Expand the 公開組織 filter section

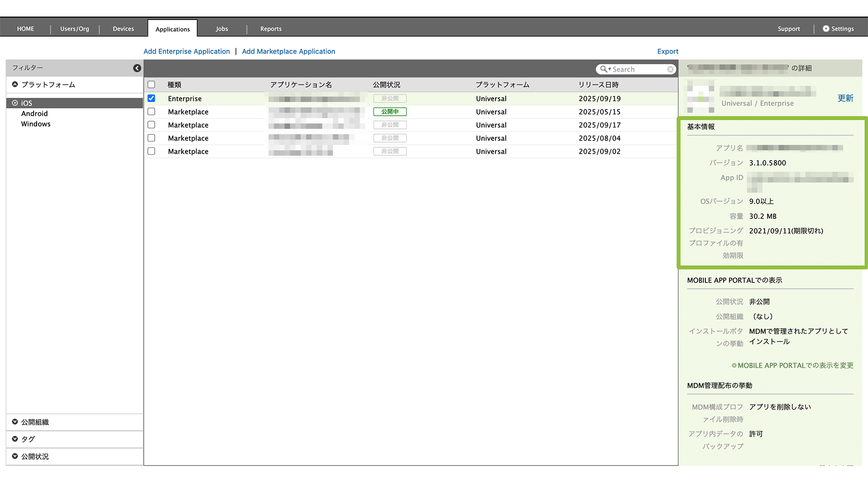point(15,422)
